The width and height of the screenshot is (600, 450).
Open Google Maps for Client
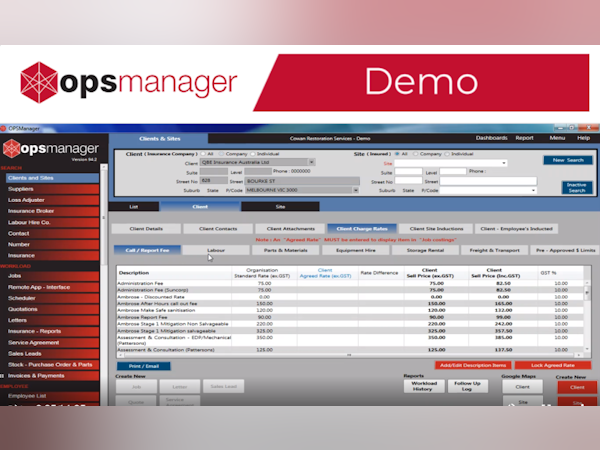522,387
